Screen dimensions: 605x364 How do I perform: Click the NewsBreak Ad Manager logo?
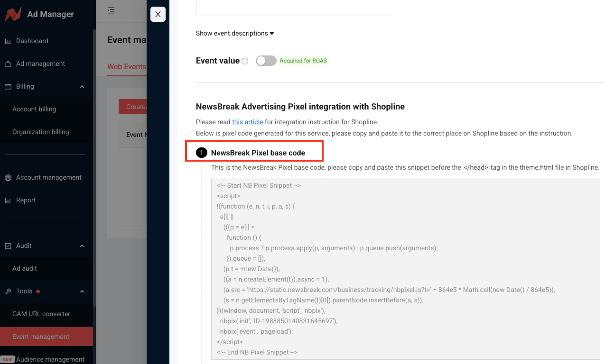click(13, 14)
